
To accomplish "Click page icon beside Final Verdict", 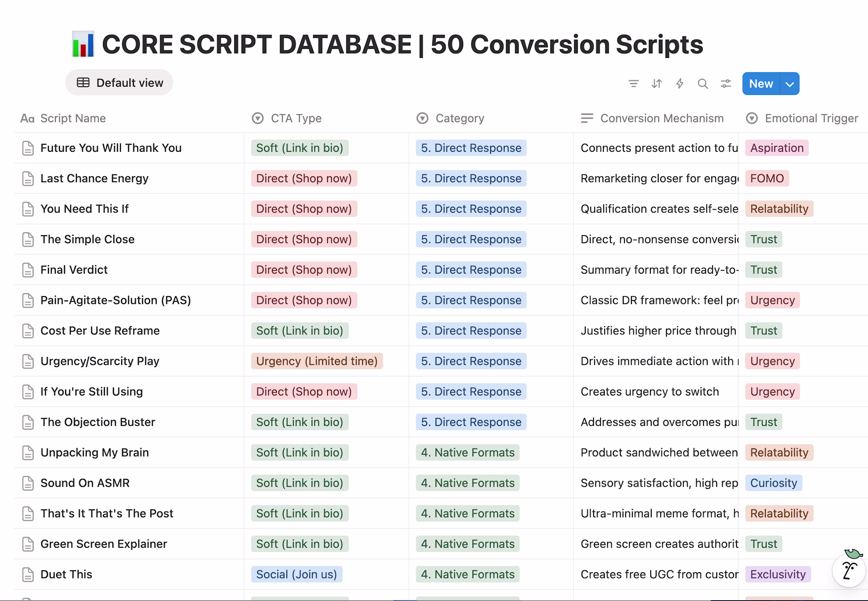I will coord(28,270).
